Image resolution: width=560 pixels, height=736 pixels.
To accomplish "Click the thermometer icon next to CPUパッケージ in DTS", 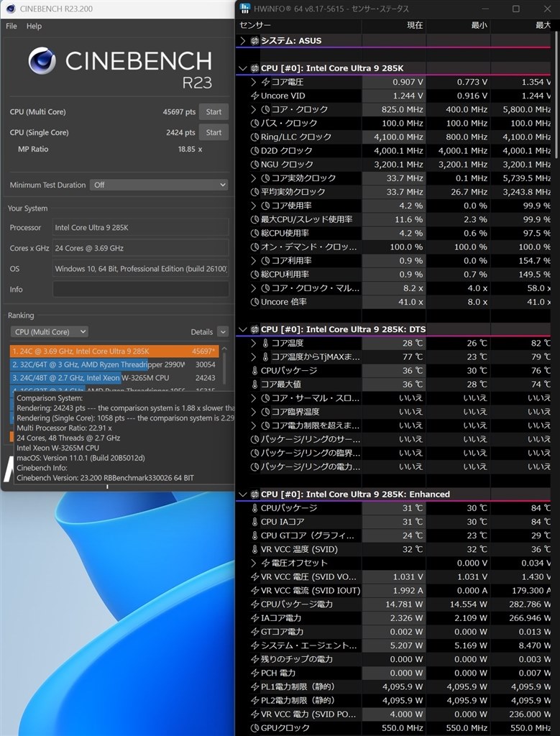I will [x=255, y=370].
